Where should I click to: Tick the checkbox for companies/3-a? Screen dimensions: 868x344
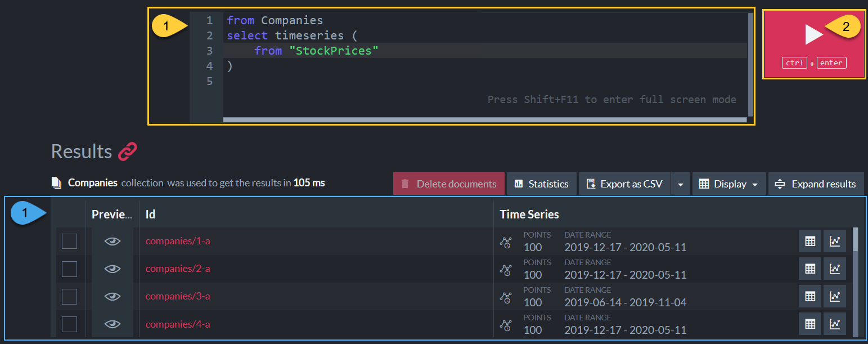coord(69,297)
